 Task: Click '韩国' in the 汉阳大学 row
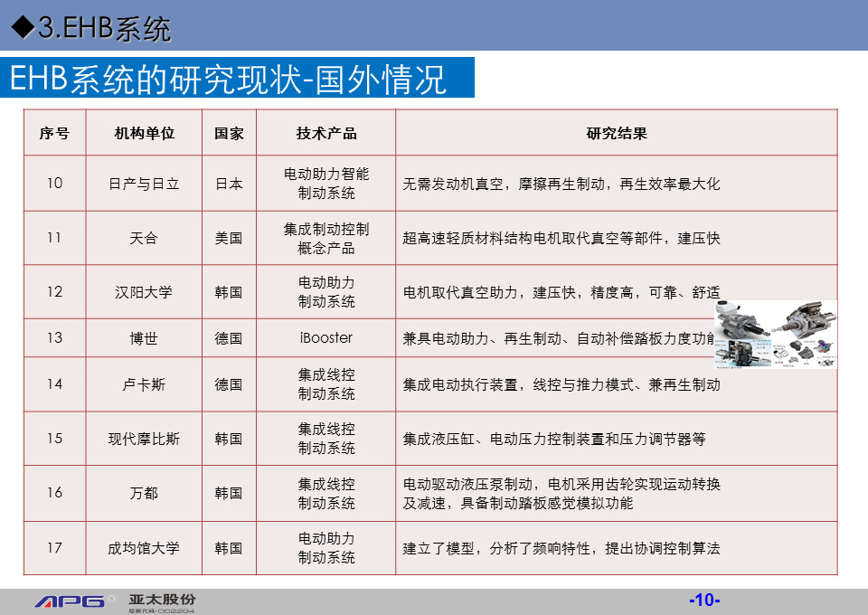point(229,292)
